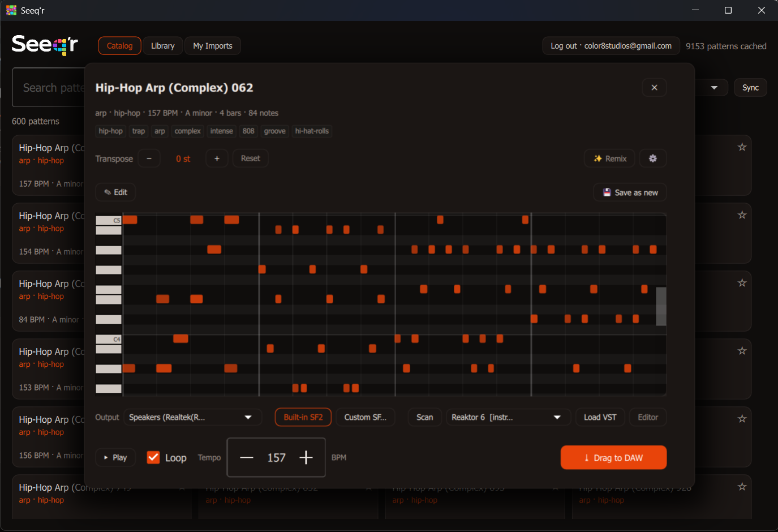Click the Remix button

point(610,158)
